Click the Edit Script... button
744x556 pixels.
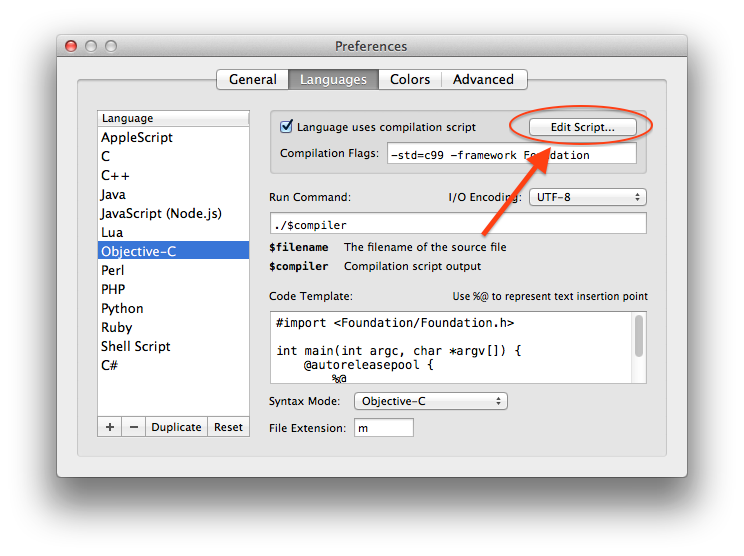583,127
